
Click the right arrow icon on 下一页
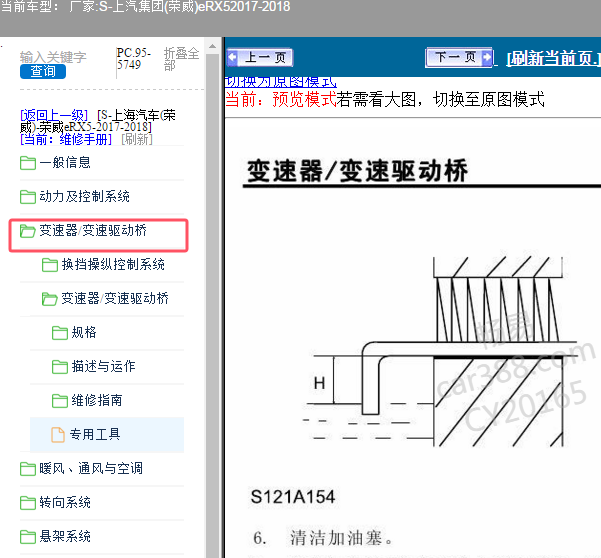[486, 57]
